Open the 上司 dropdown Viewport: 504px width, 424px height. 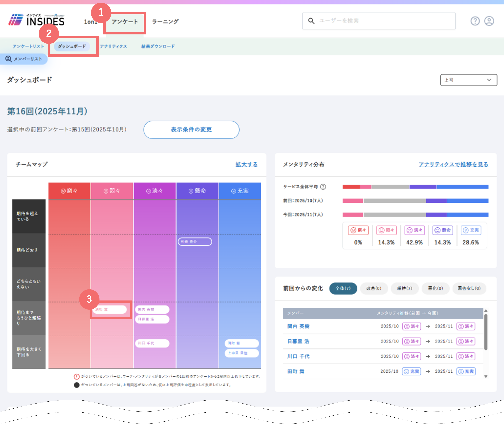[468, 80]
